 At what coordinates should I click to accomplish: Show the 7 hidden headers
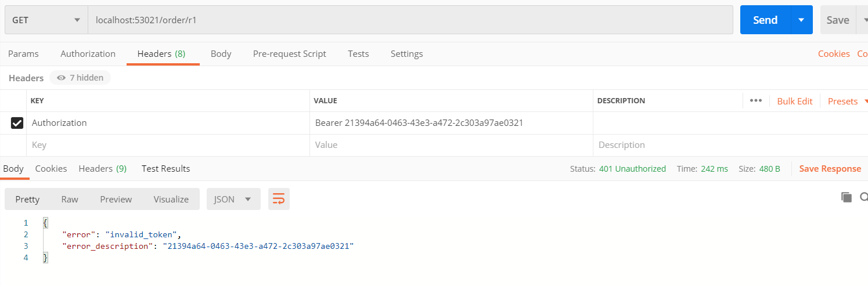click(x=80, y=78)
